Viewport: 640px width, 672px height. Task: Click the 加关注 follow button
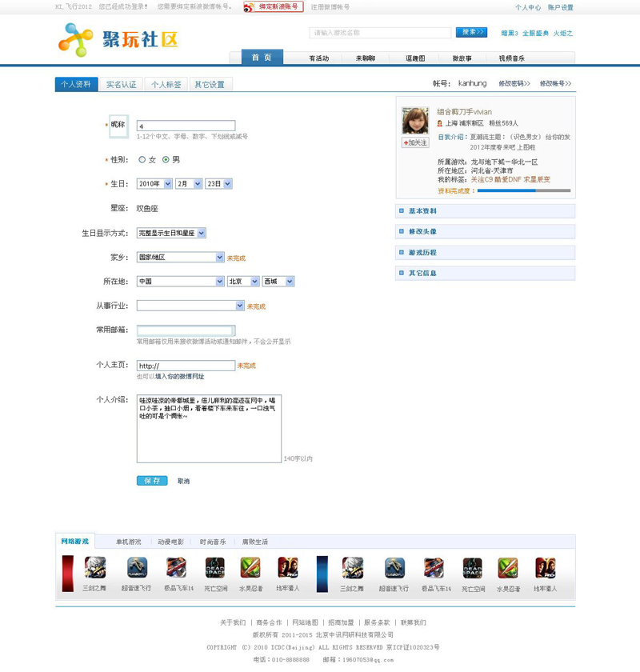pyautogui.click(x=415, y=142)
